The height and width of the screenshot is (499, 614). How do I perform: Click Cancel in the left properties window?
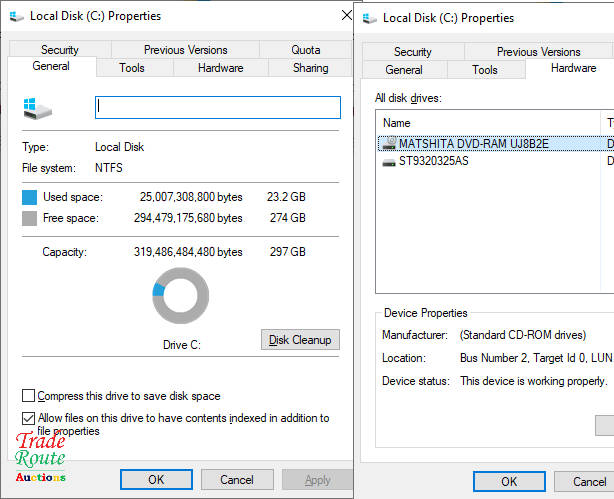236,480
